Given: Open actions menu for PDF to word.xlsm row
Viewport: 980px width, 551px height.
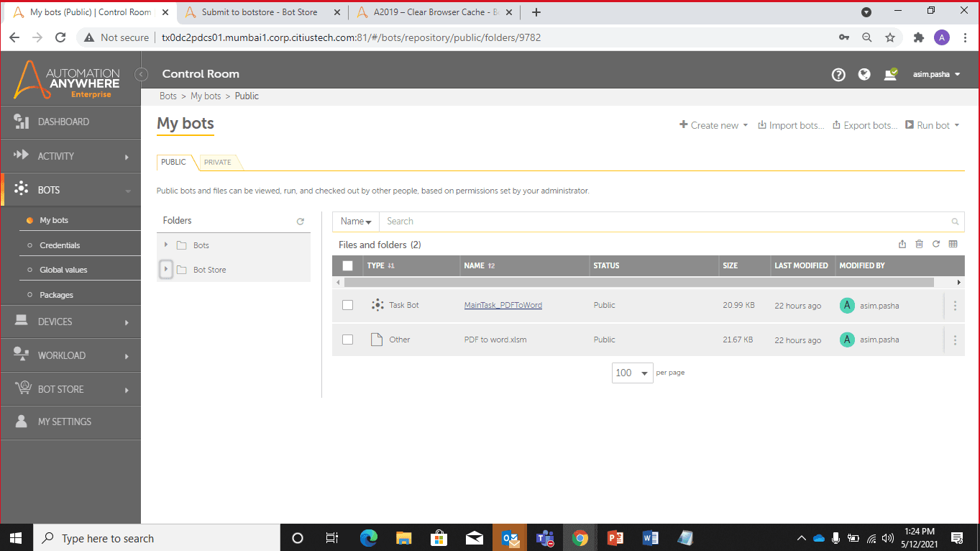Looking at the screenshot, I should pos(955,340).
